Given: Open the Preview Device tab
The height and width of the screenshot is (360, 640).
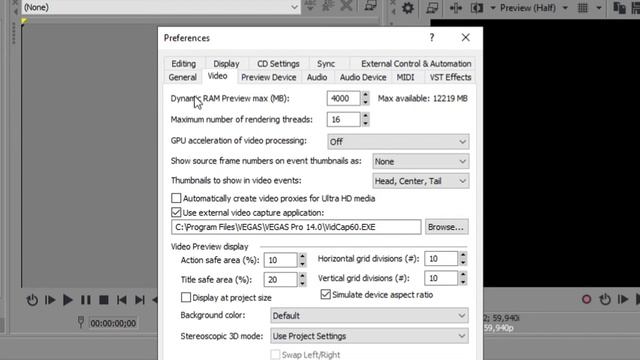Looking at the screenshot, I should coord(269,77).
